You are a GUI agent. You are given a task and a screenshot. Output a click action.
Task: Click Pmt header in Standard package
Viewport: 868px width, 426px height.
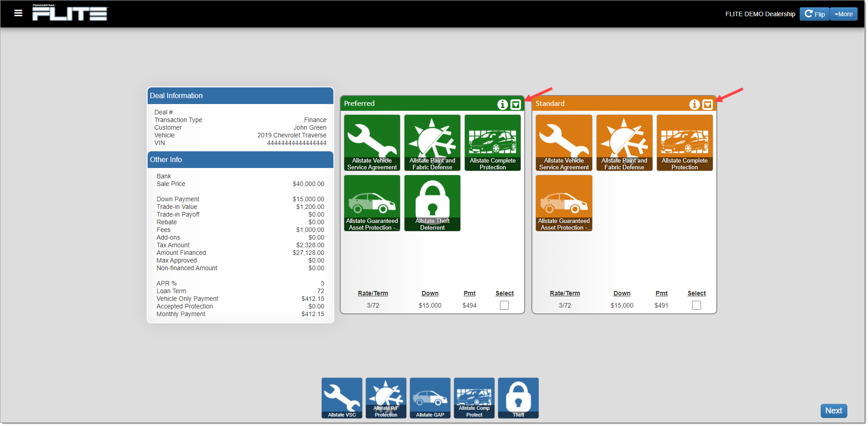coord(661,293)
